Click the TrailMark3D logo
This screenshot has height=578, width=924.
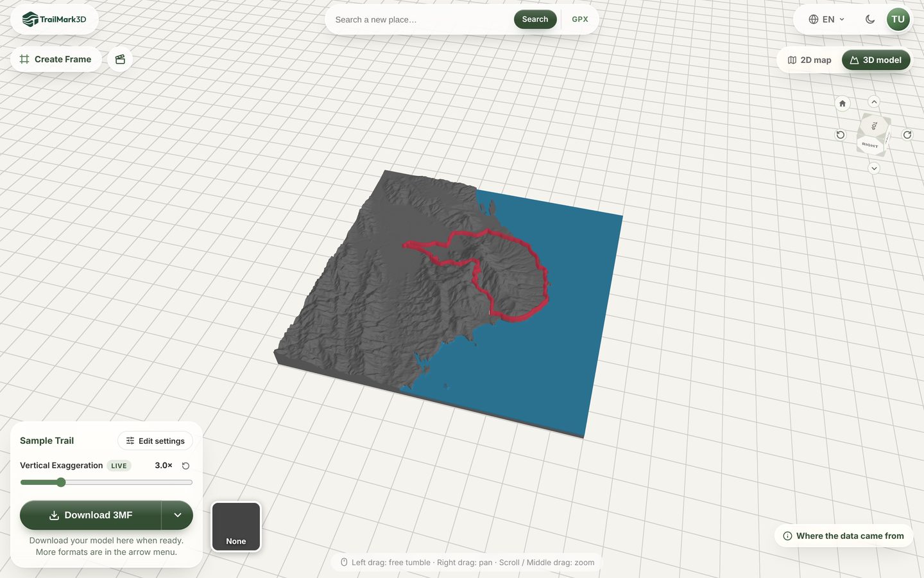point(55,19)
